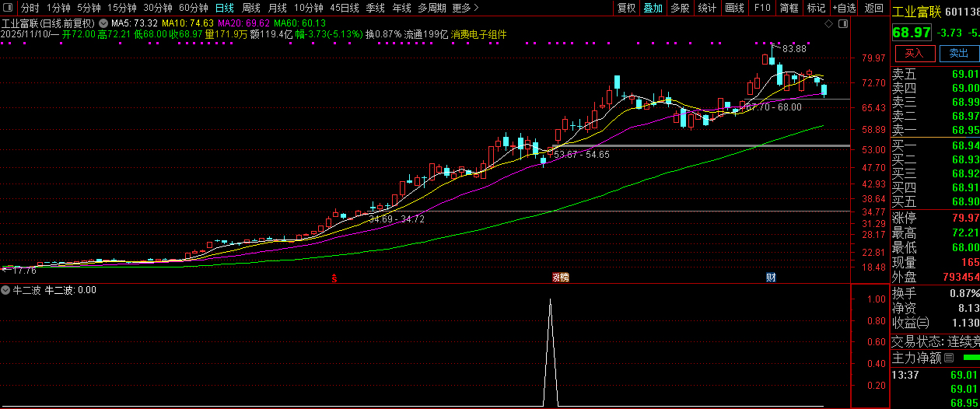Click the 卖五 ask row
The image size is (980, 409).
pos(935,74)
